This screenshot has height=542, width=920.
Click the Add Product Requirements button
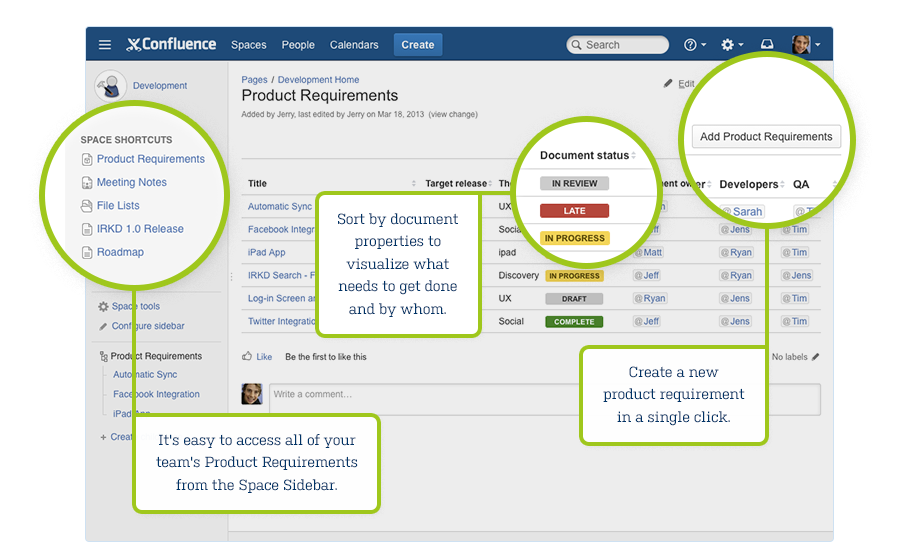(x=766, y=137)
